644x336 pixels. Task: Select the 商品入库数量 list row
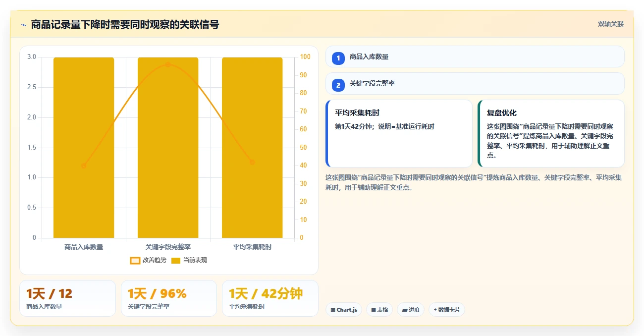[x=475, y=56]
